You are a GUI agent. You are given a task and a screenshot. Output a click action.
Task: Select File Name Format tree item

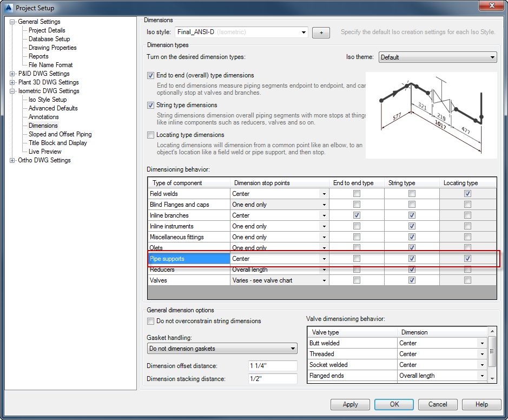[x=50, y=65]
